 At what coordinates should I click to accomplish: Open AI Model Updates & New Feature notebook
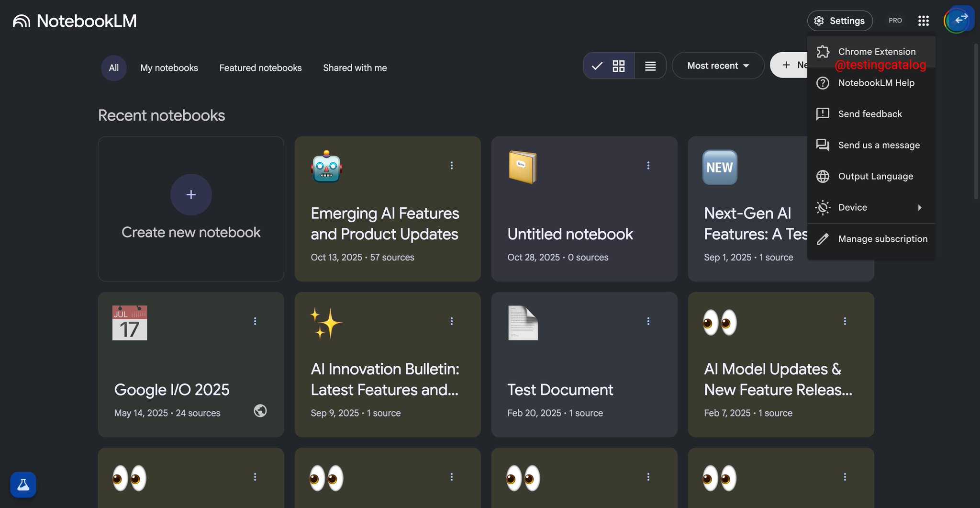coord(778,379)
